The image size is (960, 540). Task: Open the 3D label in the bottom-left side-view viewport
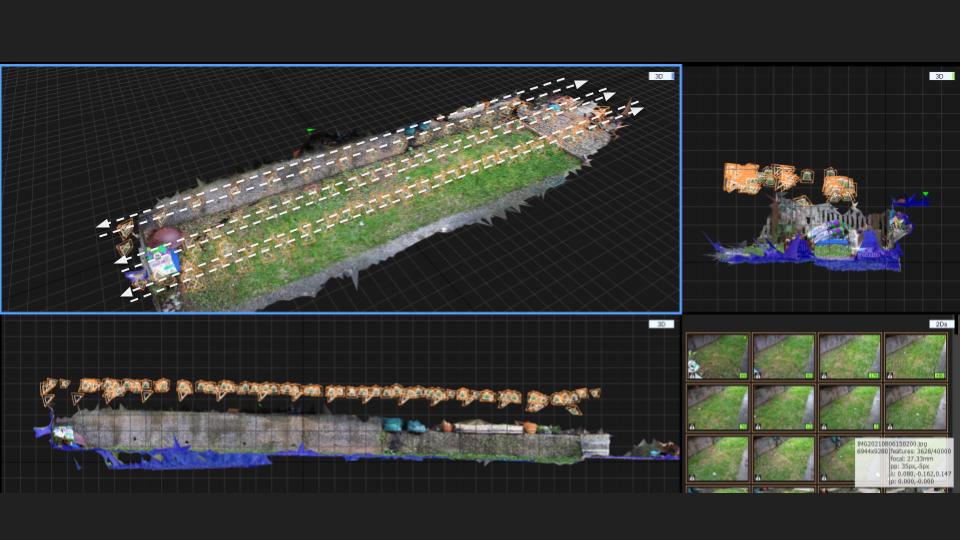(x=661, y=324)
